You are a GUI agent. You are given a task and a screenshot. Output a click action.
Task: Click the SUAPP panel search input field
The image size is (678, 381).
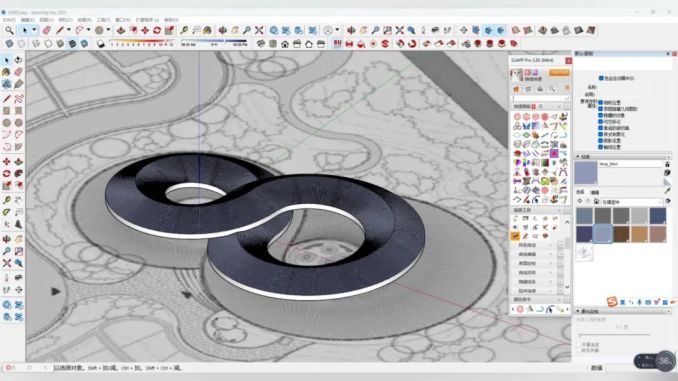[x=540, y=98]
